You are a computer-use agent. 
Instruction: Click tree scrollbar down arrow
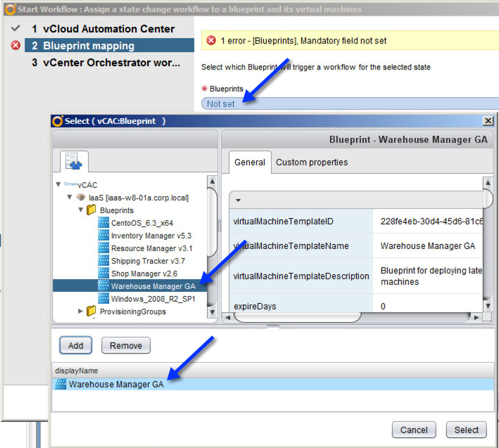[x=212, y=312]
